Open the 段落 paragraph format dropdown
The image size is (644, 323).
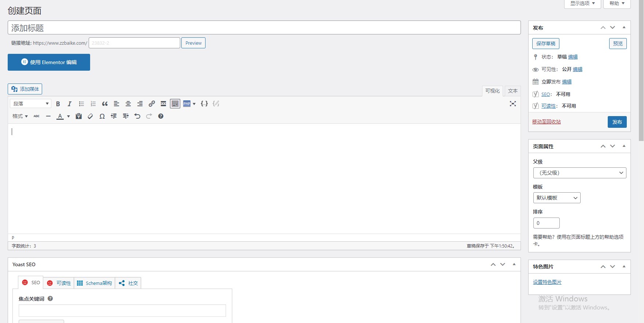click(x=31, y=104)
